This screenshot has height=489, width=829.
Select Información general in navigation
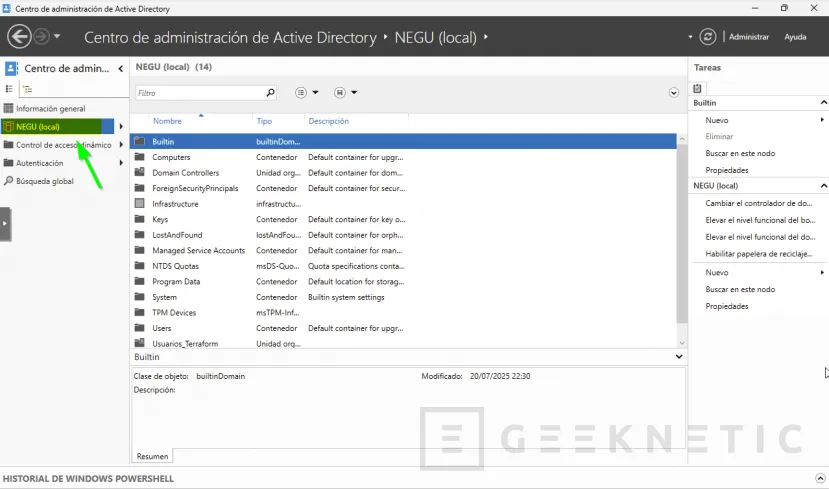coord(50,108)
